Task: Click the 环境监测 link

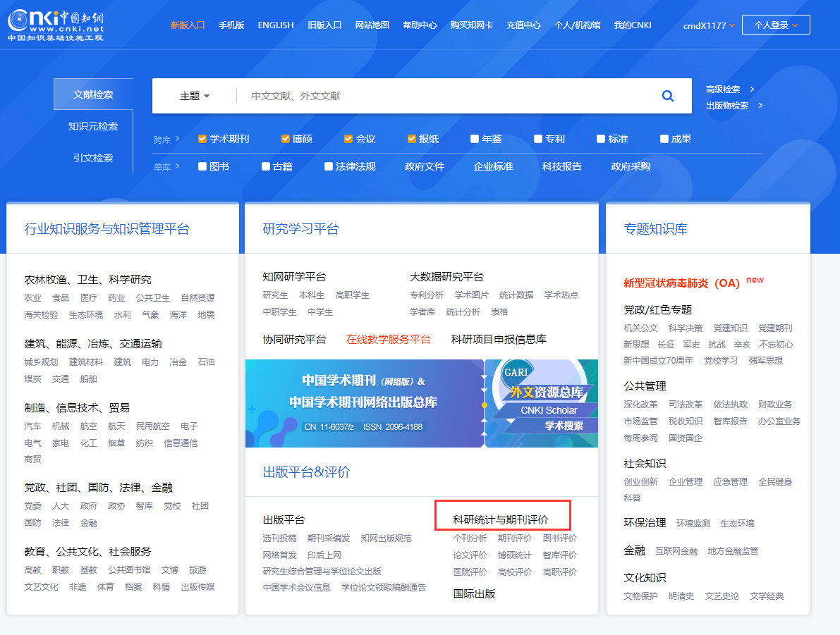Action: point(693,523)
